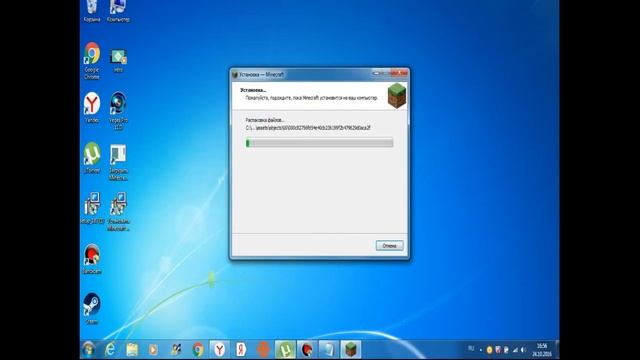The height and width of the screenshot is (360, 640).
Task: Close the Minecraft installer window
Action: point(400,73)
